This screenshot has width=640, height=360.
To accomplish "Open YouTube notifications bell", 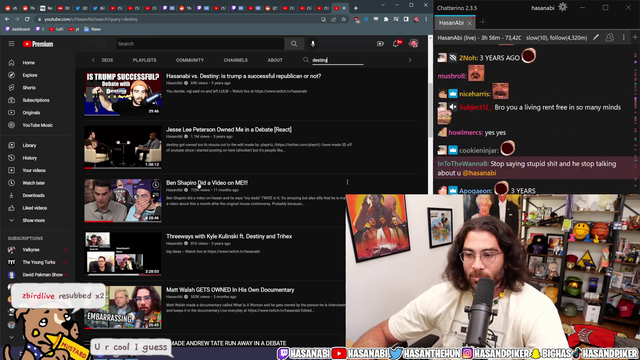I will pos(396,44).
